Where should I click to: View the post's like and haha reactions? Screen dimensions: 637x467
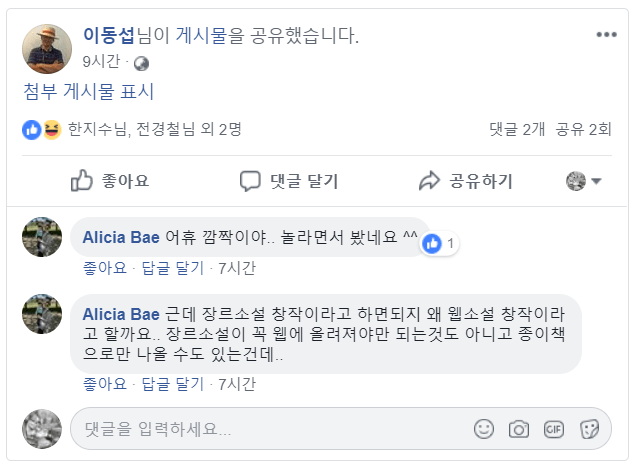click(42, 129)
